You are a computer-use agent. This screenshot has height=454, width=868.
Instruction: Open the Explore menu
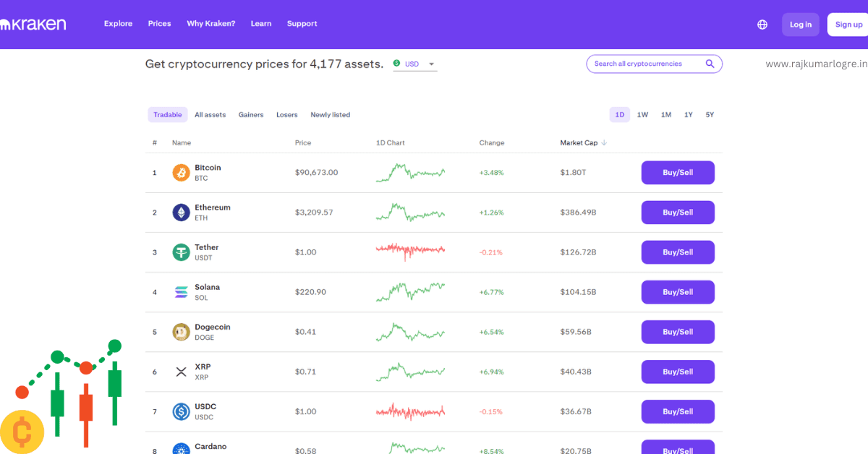[x=118, y=24]
